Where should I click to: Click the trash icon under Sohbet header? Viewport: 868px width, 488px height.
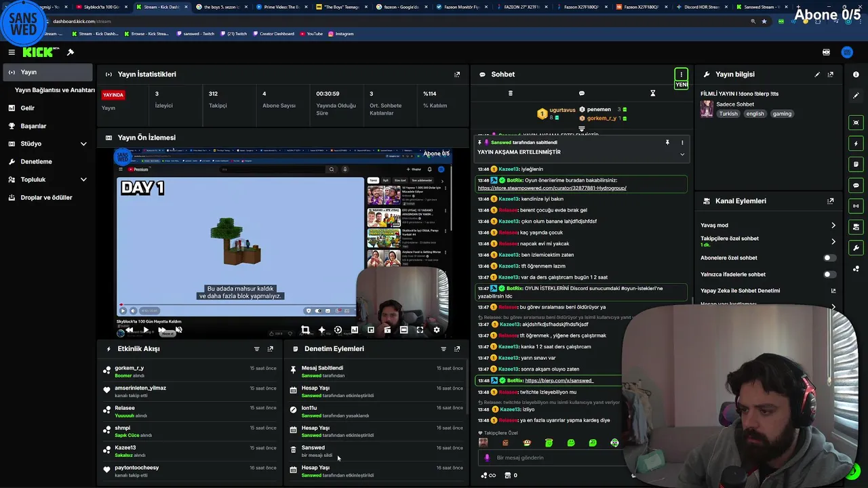tap(511, 93)
